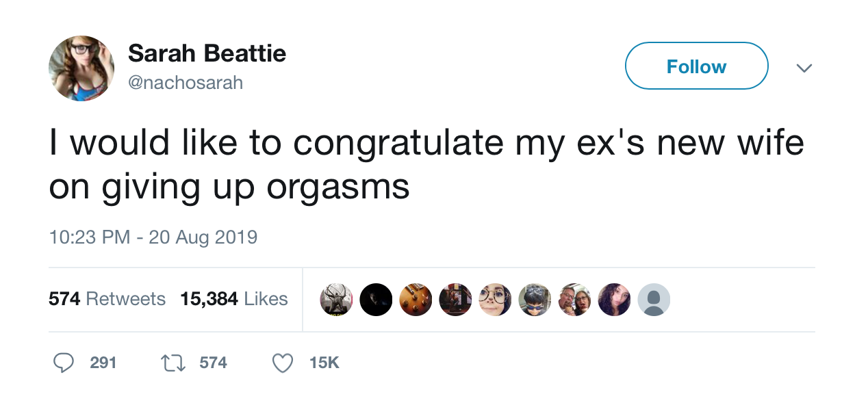The height and width of the screenshot is (416, 868).
Task: Select the guitar liker avatar
Action: 416,300
